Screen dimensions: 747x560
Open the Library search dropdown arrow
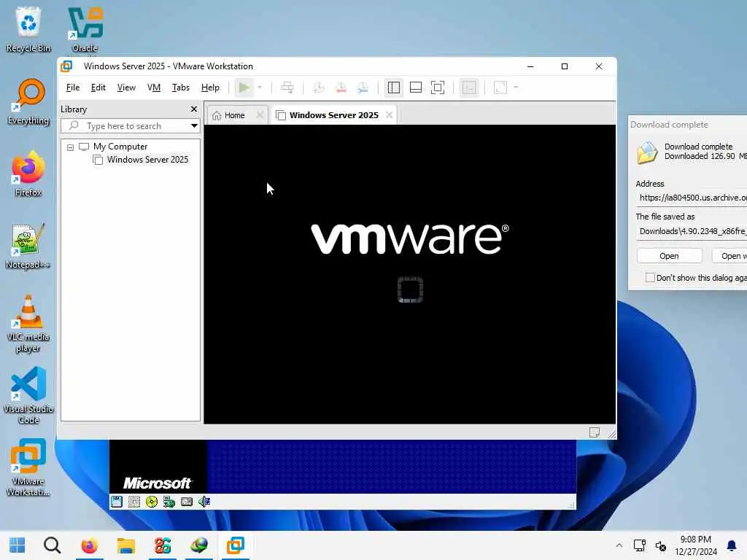point(194,126)
